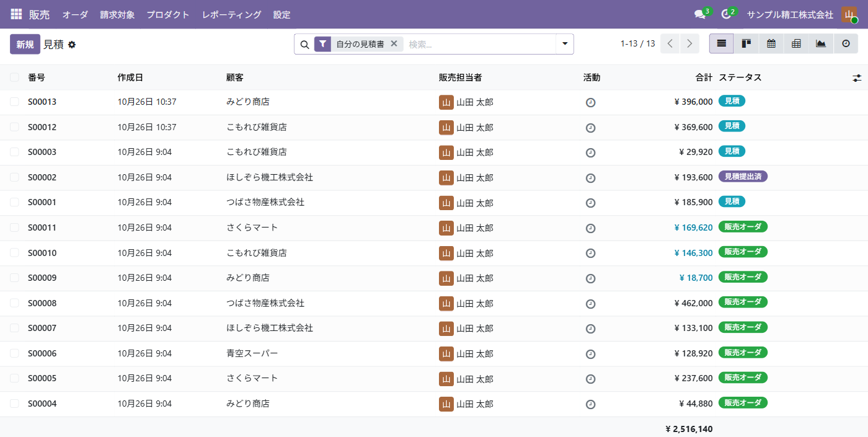
Task: Sort by the 作成日 column header
Action: (x=130, y=77)
